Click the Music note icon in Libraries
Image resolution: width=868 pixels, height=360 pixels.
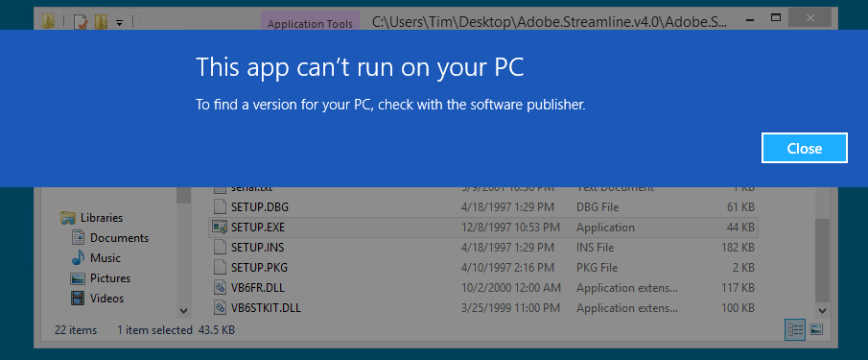point(78,258)
